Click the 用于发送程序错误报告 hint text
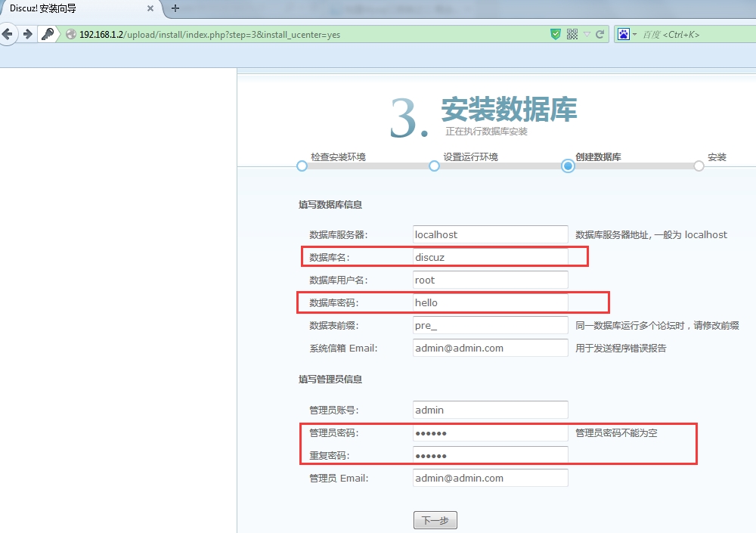This screenshot has width=756, height=533. click(x=621, y=349)
